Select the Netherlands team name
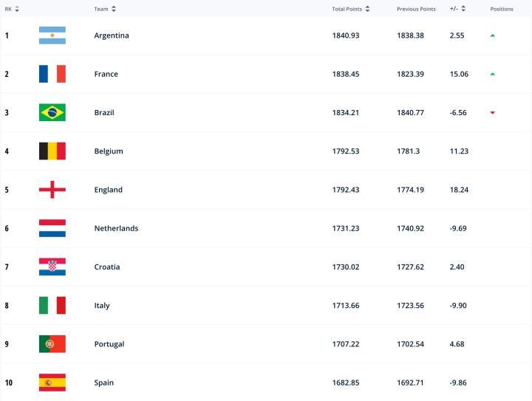Screen dimensions: 532x401 tap(116, 228)
